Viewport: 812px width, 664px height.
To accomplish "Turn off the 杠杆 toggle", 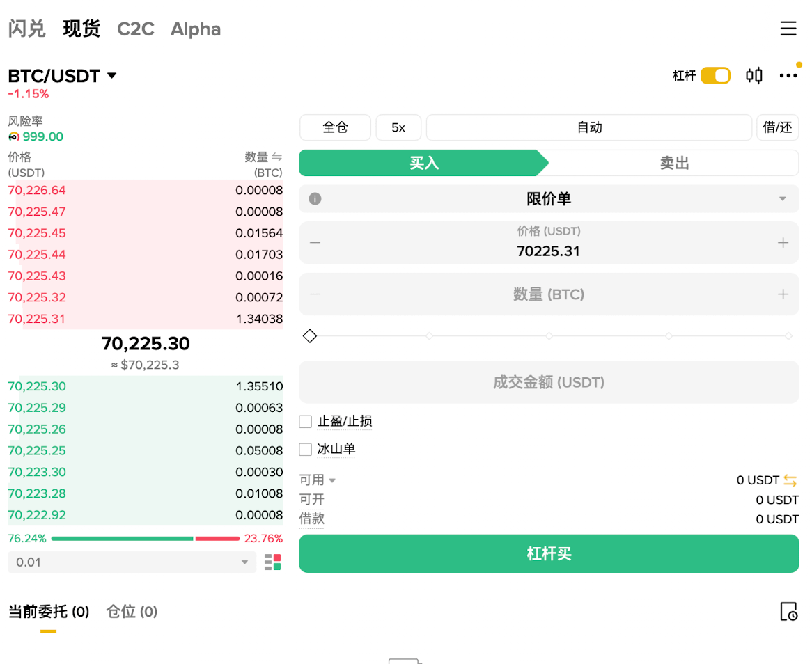I will (715, 75).
